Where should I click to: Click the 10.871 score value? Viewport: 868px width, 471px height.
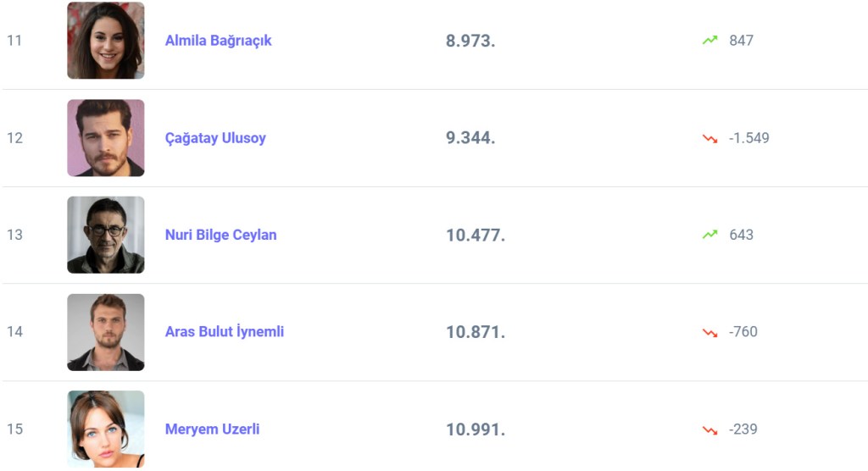[x=476, y=332]
